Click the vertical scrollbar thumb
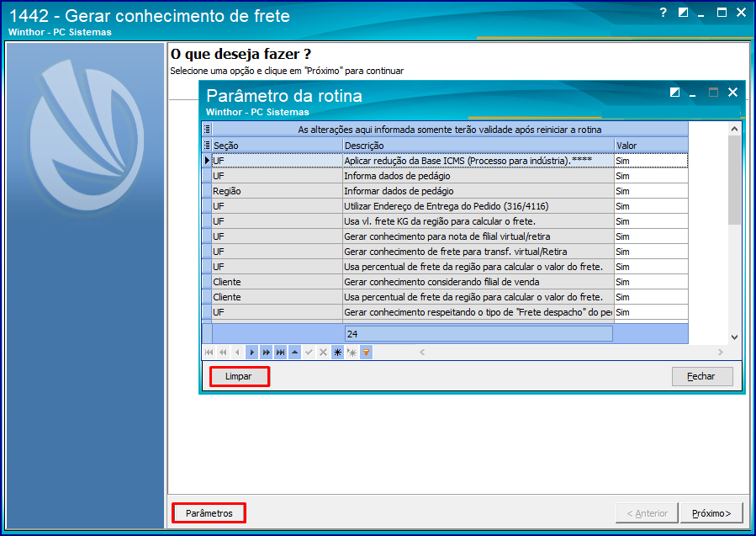This screenshot has height=536, width=756. pyautogui.click(x=734, y=180)
